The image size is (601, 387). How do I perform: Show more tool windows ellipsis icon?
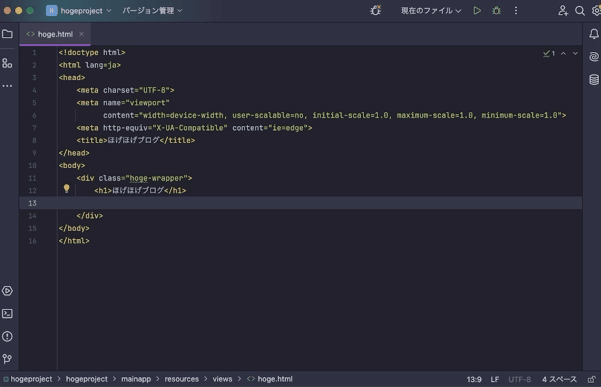[x=7, y=86]
